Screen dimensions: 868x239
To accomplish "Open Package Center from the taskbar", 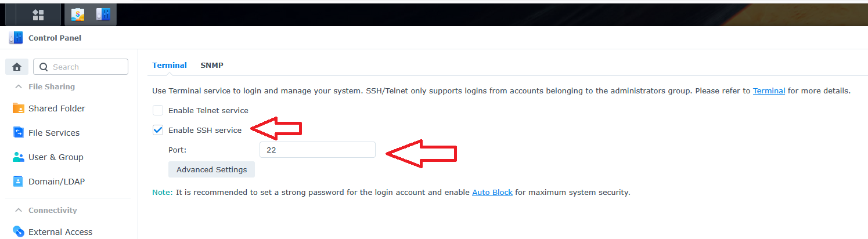I will [78, 15].
